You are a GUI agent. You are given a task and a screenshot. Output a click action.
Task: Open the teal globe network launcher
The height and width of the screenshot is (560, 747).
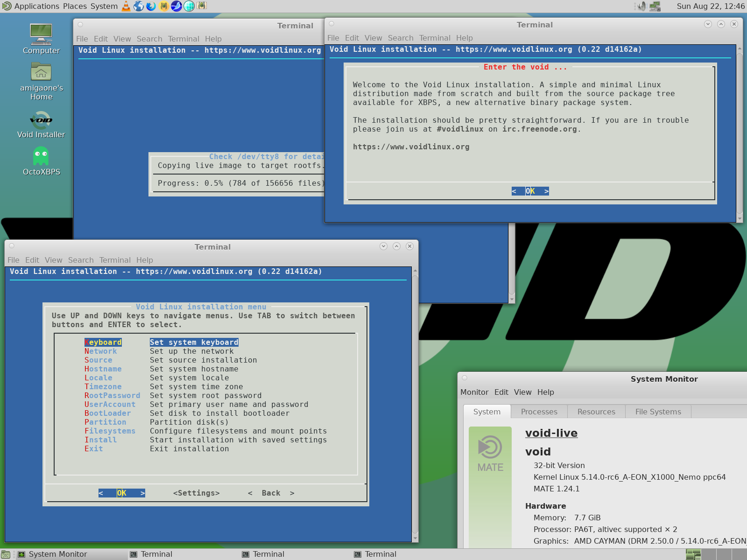point(189,6)
